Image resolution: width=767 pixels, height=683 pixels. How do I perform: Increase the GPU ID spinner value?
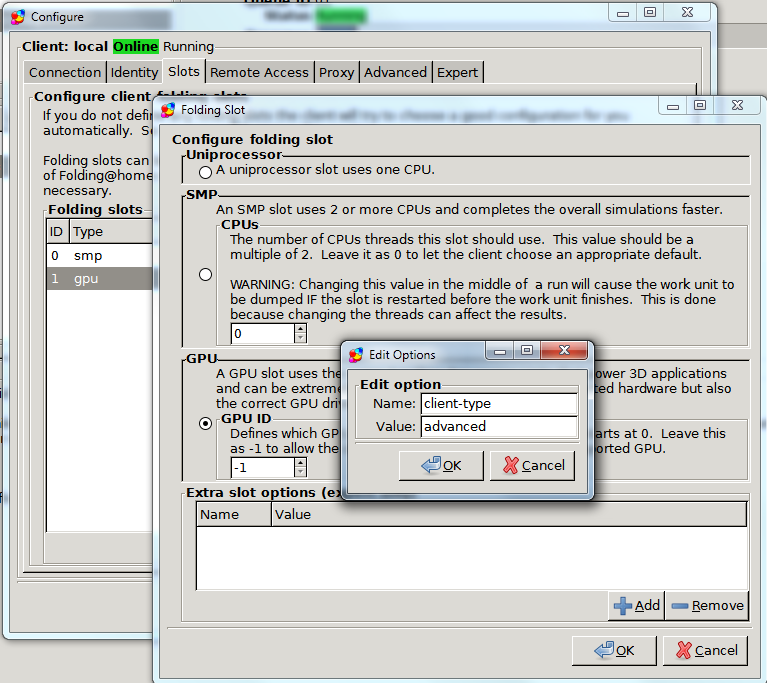pos(300,462)
